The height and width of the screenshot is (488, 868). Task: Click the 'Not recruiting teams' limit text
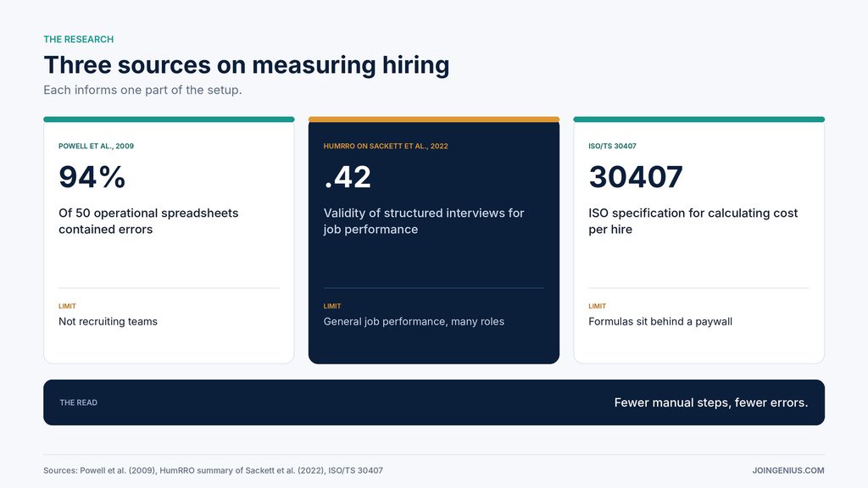coord(108,321)
